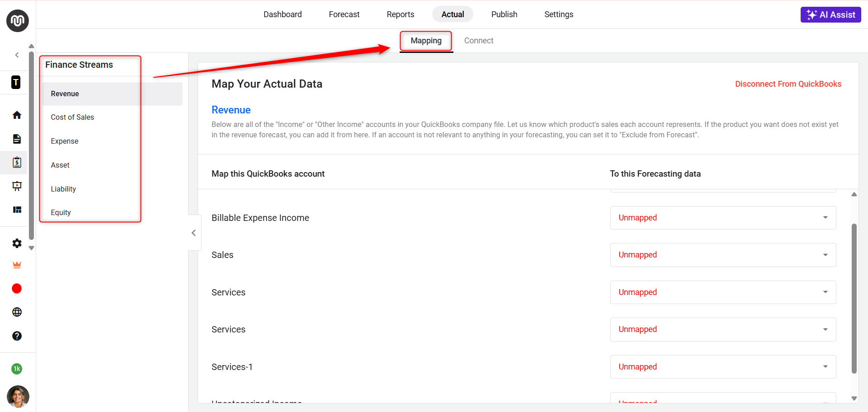Open the dashboard layout icon in sidebar
Viewport: 868px width, 412px height.
click(17, 210)
